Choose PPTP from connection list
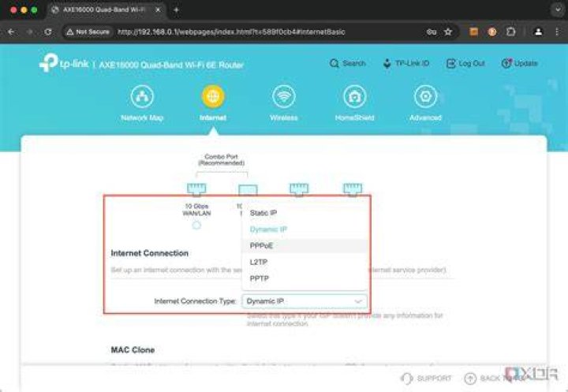This screenshot has width=568, height=392. (x=305, y=278)
